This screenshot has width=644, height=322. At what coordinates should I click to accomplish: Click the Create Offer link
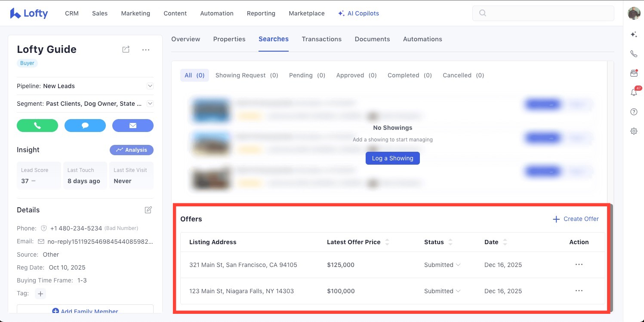pyautogui.click(x=576, y=219)
